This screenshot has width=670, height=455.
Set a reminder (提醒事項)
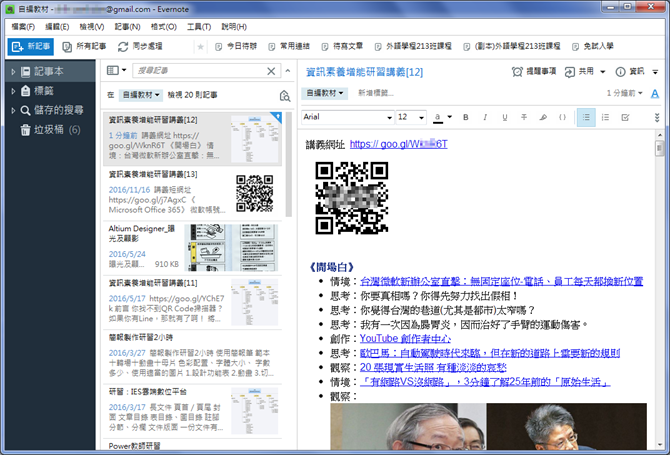534,72
